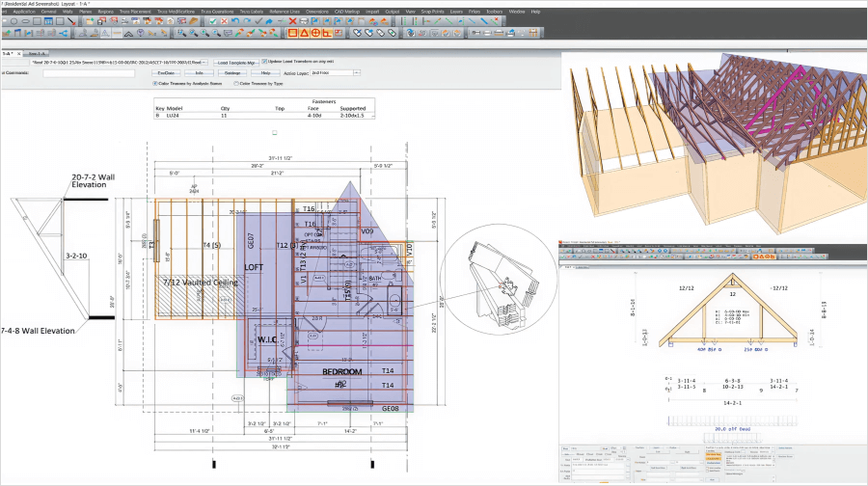Viewport: 868px width, 486px height.
Task: Click the printer icon in top toolbar
Action: [x=304, y=21]
